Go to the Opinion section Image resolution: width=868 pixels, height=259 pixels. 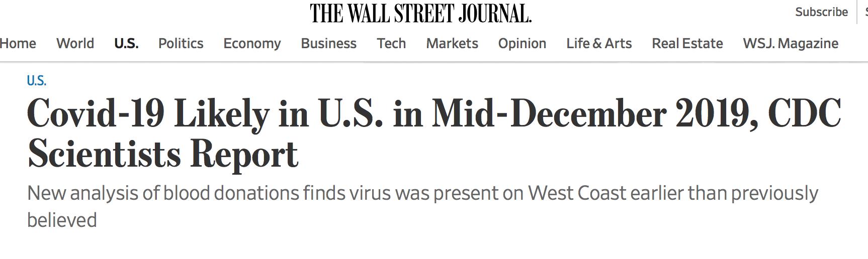click(x=522, y=44)
